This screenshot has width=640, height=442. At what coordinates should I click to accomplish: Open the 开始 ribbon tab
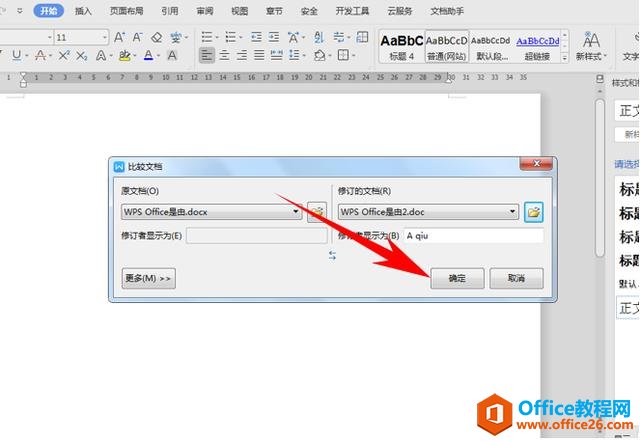pos(49,11)
